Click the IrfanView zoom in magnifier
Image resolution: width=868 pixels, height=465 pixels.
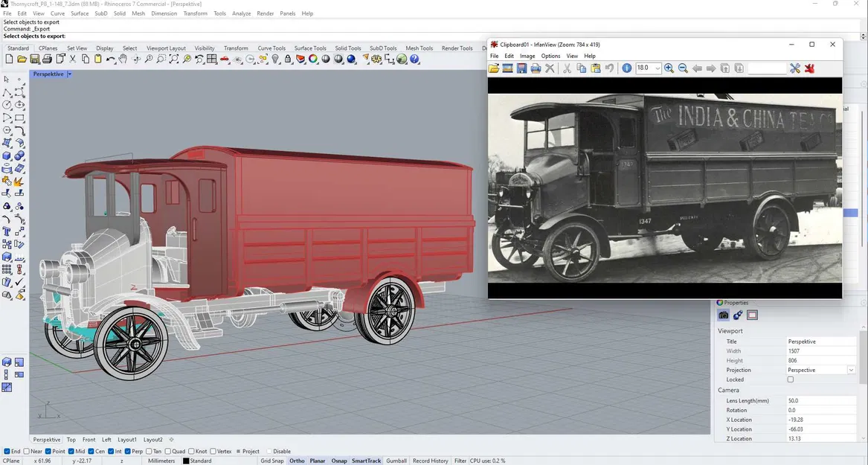[x=669, y=68]
